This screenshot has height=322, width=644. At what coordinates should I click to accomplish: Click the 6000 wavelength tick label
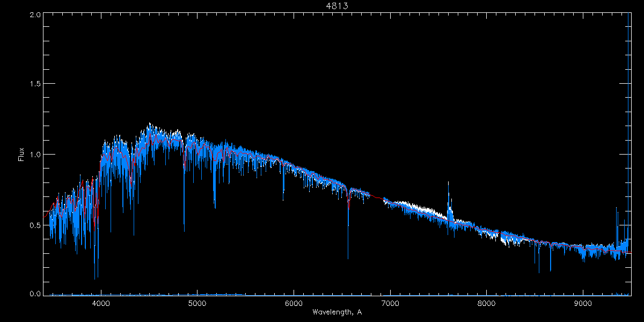(294, 303)
